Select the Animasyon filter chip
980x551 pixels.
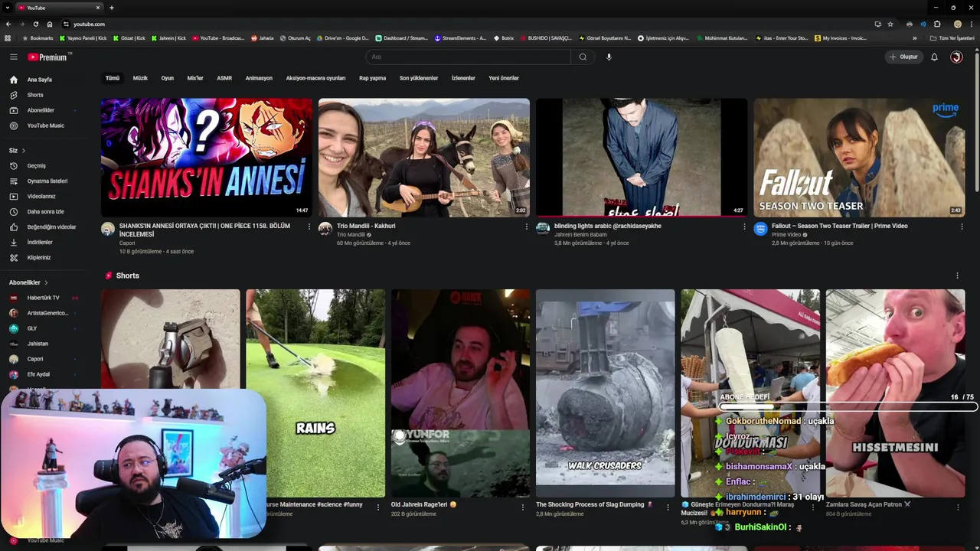coord(259,78)
